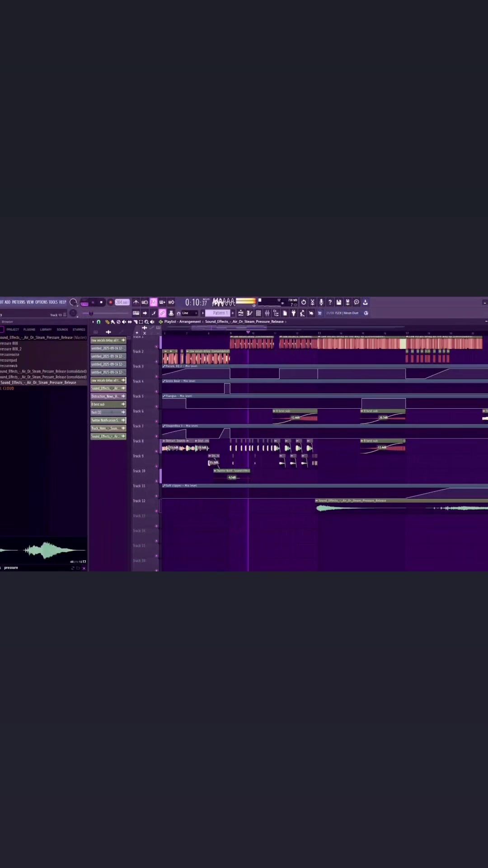Click the microphone recording icon
488x868 pixels.
click(321, 302)
